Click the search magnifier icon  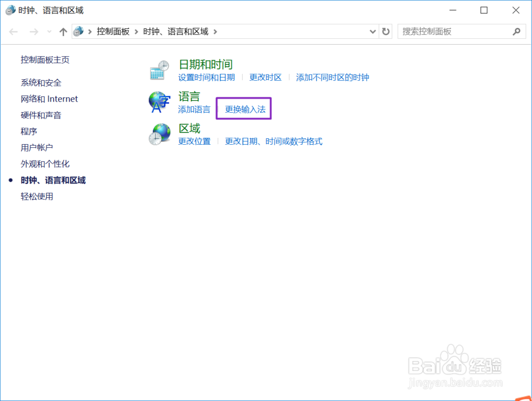pyautogui.click(x=516, y=31)
